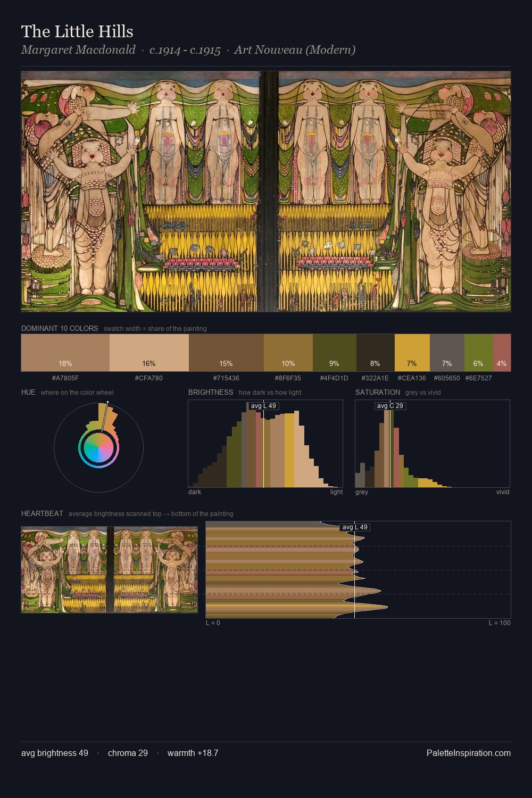532x798 pixels.
Task: Click the #322A1E 8% dark swatch
Action: (376, 352)
